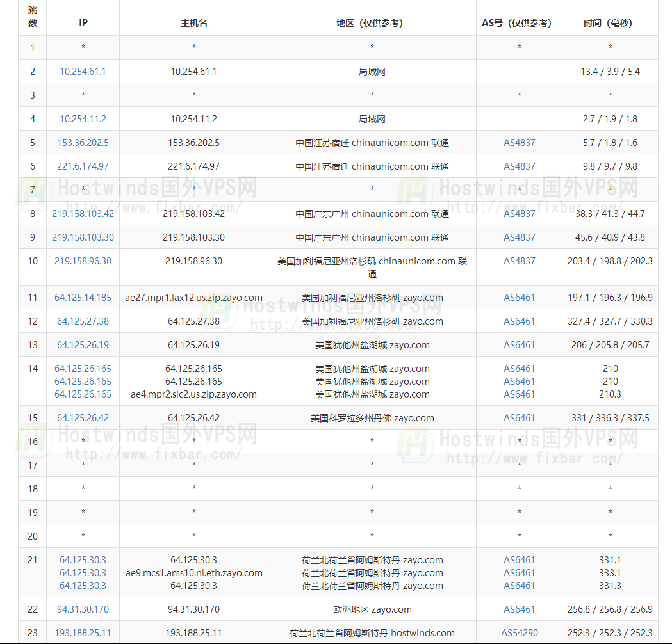Select the 局域网 cell in hop 2 row
Screen dimensions: 672x644
[372, 72]
